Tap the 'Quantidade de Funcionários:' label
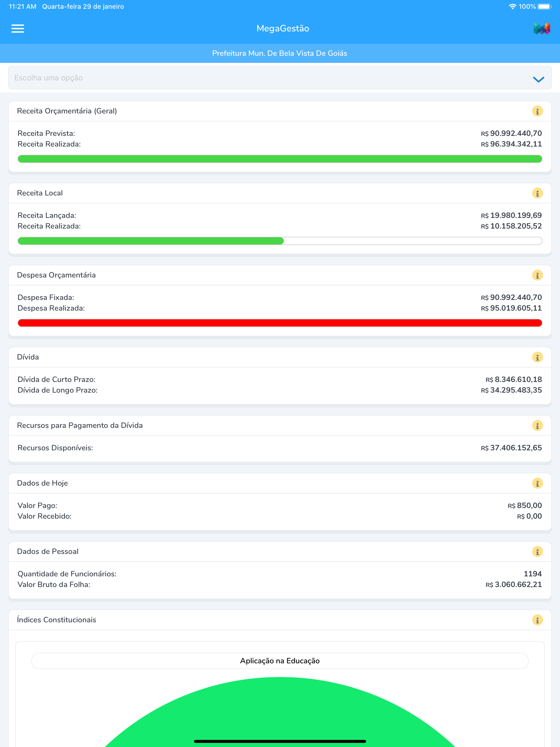Viewport: 560px width, 747px height. click(x=67, y=574)
